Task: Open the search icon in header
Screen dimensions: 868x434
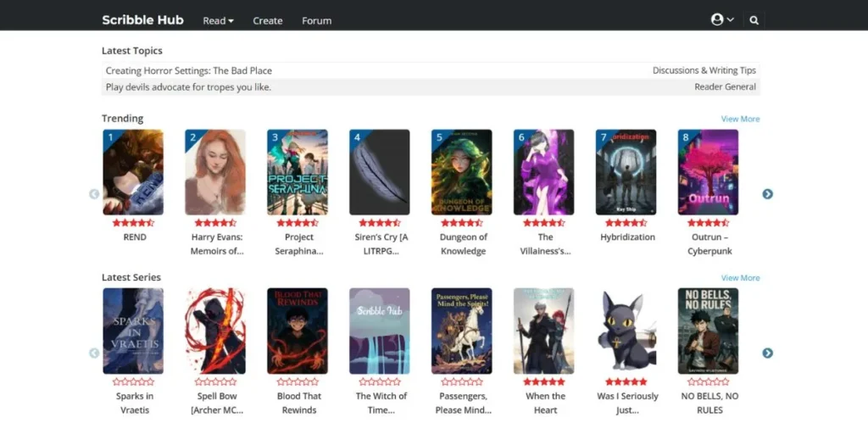Action: click(754, 20)
